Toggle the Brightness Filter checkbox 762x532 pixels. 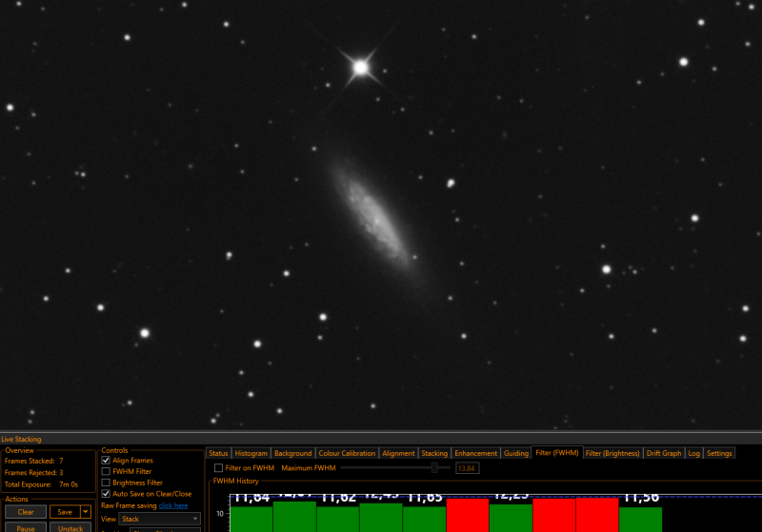(106, 483)
